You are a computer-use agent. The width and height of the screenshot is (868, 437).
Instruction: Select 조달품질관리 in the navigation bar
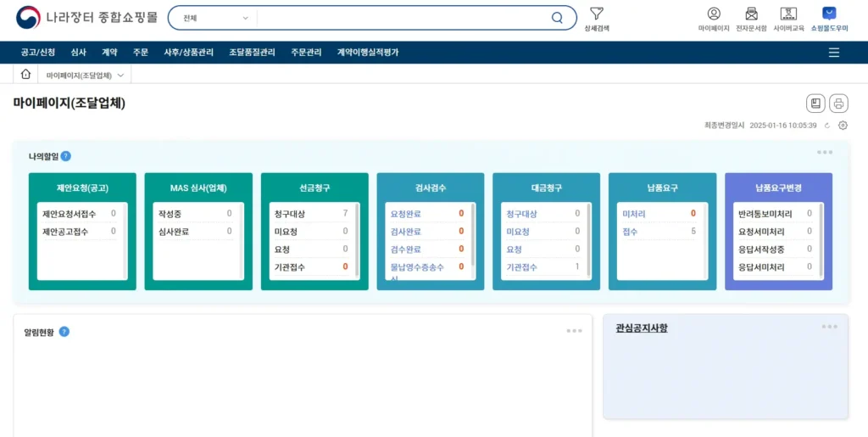252,53
